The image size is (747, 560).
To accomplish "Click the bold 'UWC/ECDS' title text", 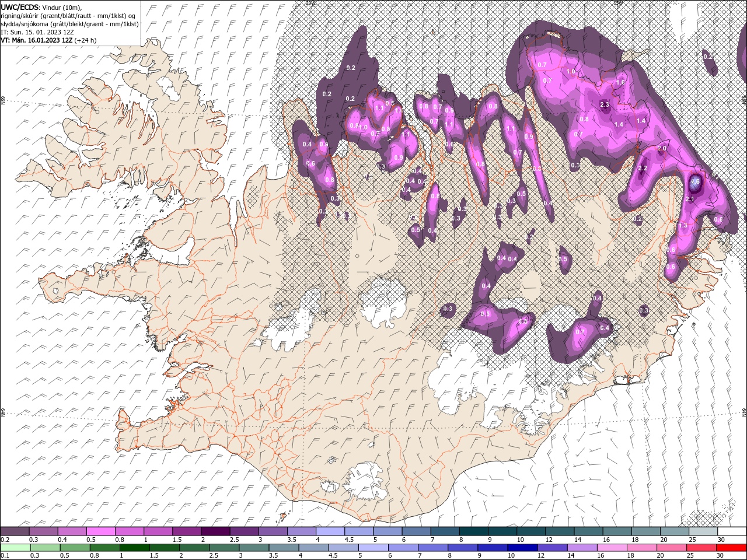I will (x=19, y=7).
